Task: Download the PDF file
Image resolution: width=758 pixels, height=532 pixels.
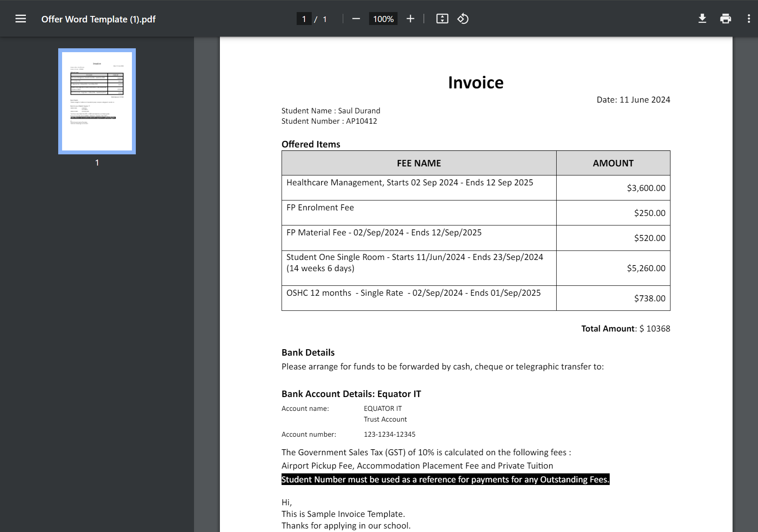Action: tap(702, 19)
